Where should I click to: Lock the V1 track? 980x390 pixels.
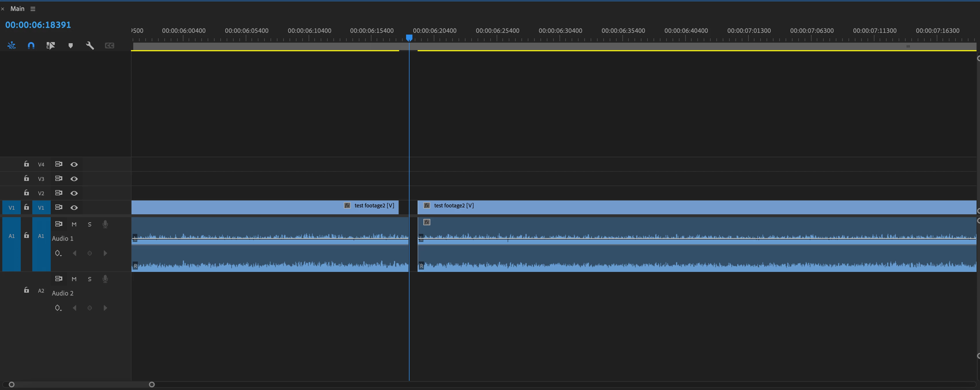coord(26,207)
